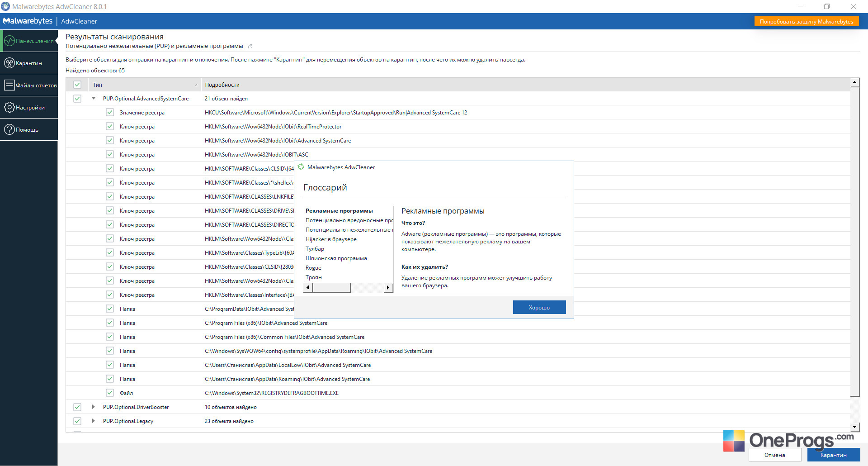Select Троян in the glossary list
868x466 pixels.
(314, 277)
